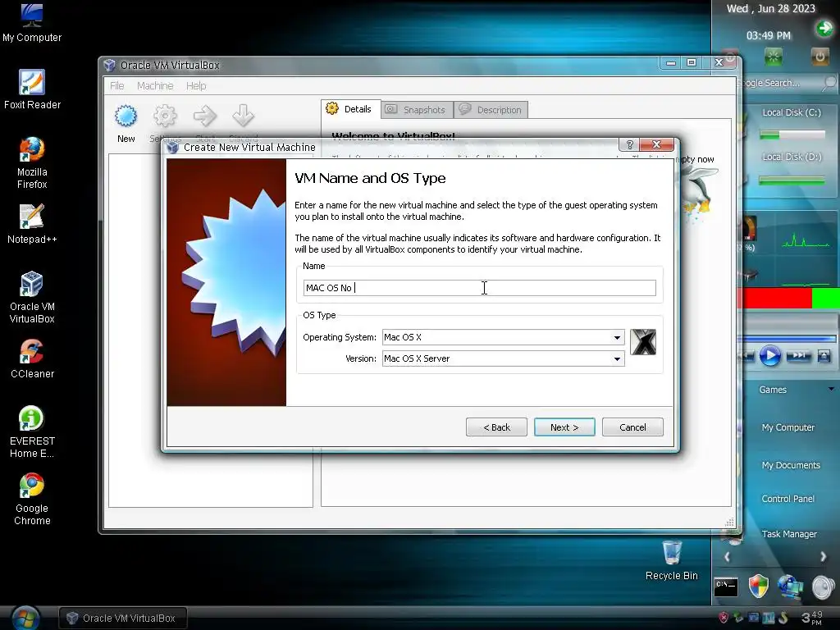Image resolution: width=840 pixels, height=630 pixels.
Task: Open My Computer link in sidebar
Action: coord(788,427)
